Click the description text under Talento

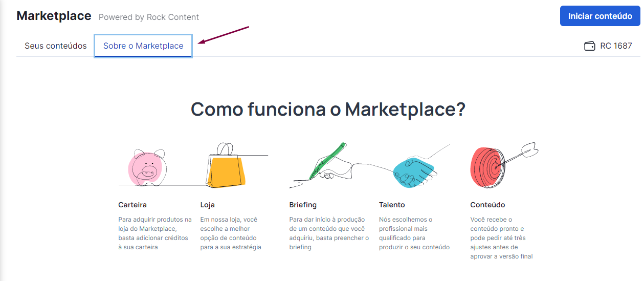click(414, 233)
